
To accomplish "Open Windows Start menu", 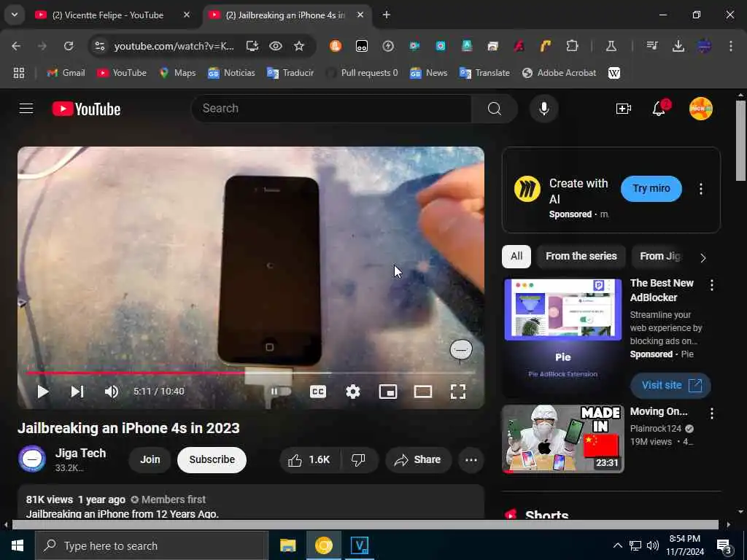I will 18,545.
